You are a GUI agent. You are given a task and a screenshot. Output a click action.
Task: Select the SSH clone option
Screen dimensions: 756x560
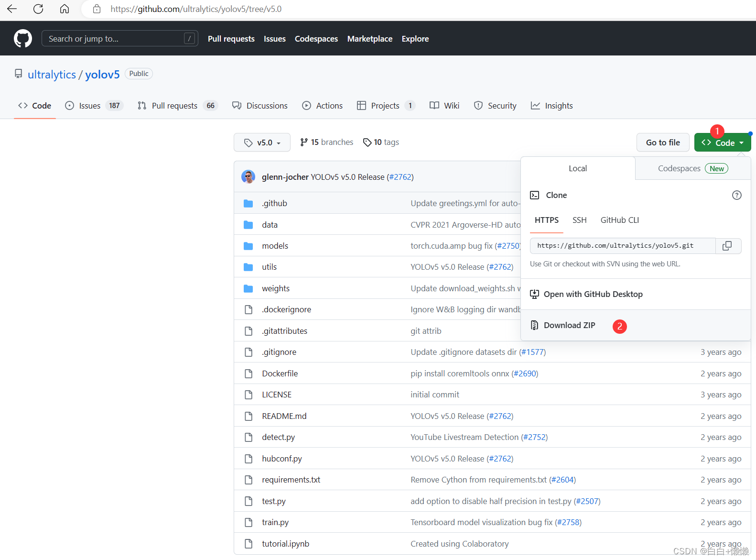click(x=580, y=220)
